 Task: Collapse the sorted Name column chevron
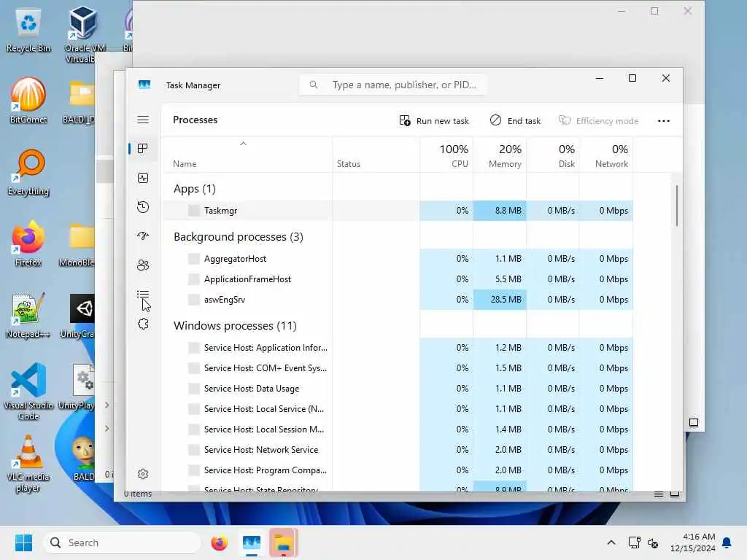click(243, 144)
